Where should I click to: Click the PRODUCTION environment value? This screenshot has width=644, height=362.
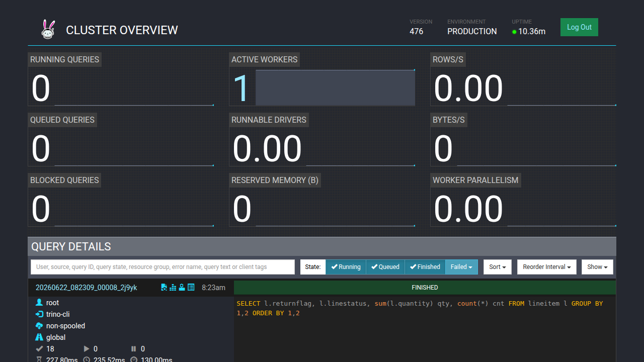tap(472, 31)
